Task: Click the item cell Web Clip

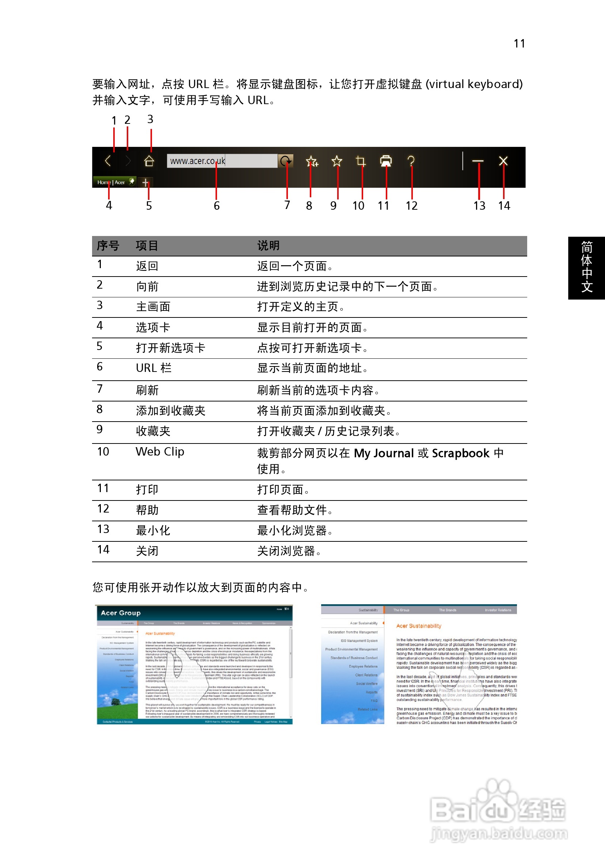Action: click(x=160, y=452)
